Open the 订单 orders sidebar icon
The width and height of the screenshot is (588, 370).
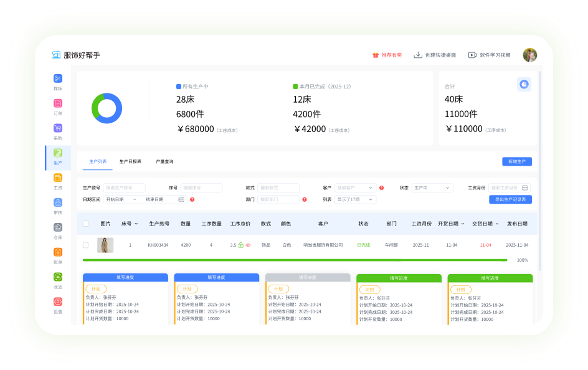(58, 104)
